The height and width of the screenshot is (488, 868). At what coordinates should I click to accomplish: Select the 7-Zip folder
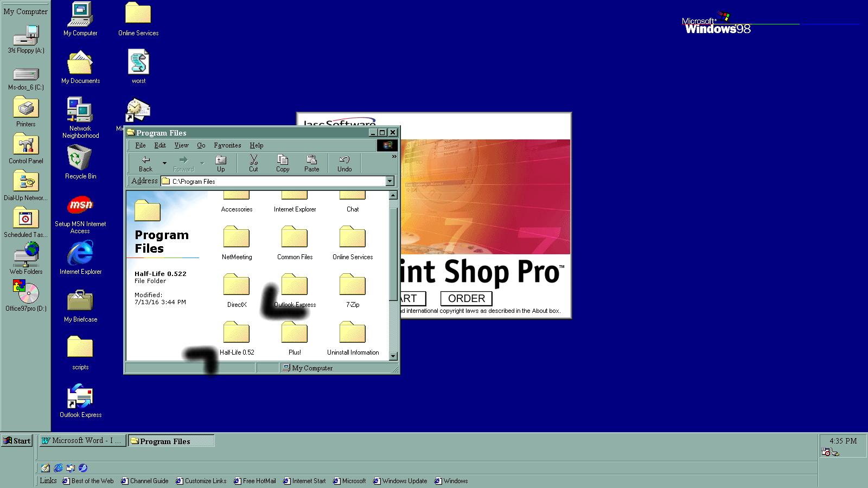coord(353,290)
